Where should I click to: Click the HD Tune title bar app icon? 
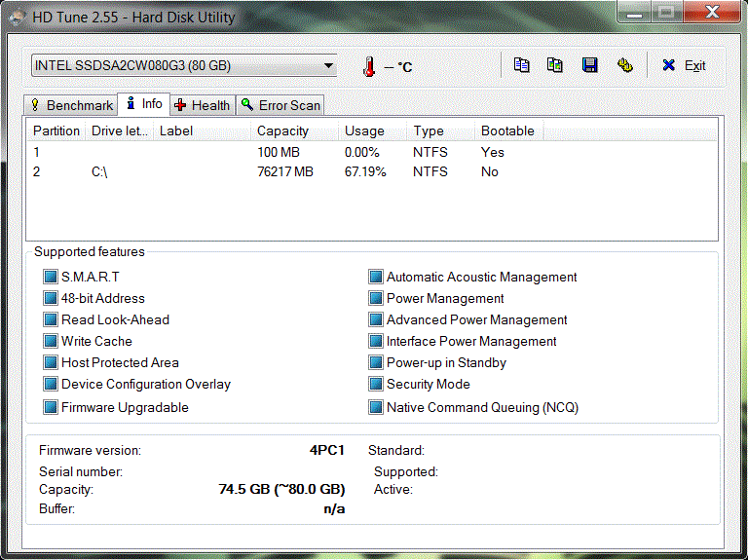[18, 18]
